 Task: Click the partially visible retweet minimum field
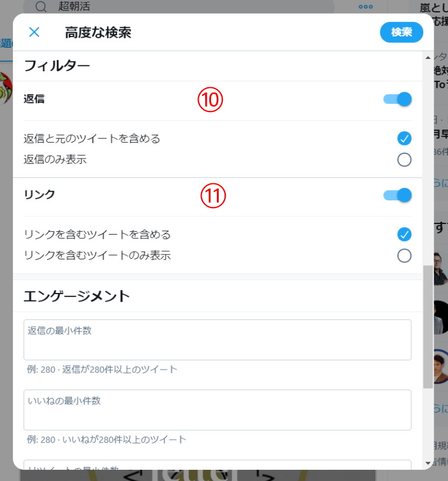218,464
